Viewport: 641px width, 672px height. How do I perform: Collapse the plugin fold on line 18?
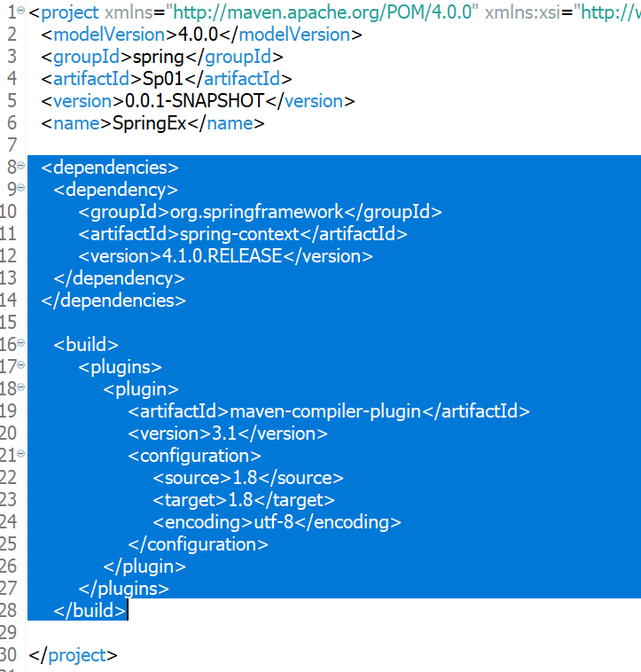20,387
